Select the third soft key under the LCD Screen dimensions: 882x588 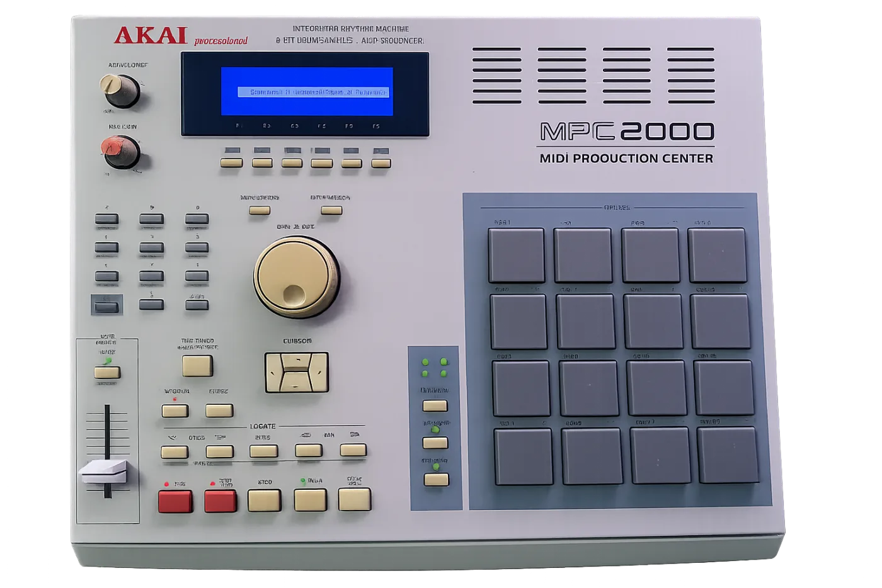292,163
